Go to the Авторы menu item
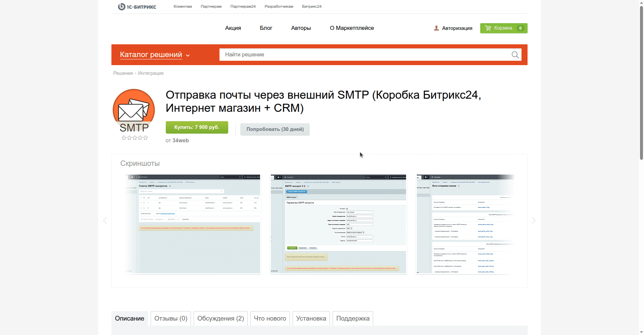 [x=301, y=28]
